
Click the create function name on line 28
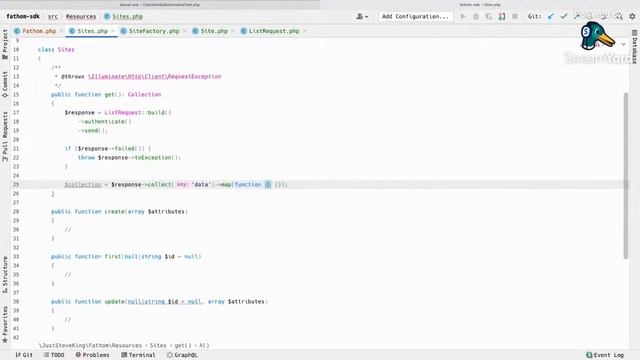[114, 211]
